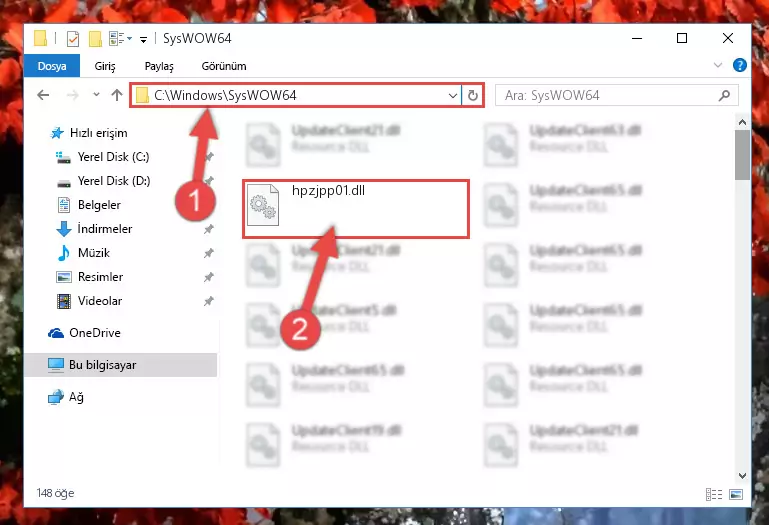Click the Forward navigation arrow
The width and height of the screenshot is (769, 525).
tap(73, 95)
